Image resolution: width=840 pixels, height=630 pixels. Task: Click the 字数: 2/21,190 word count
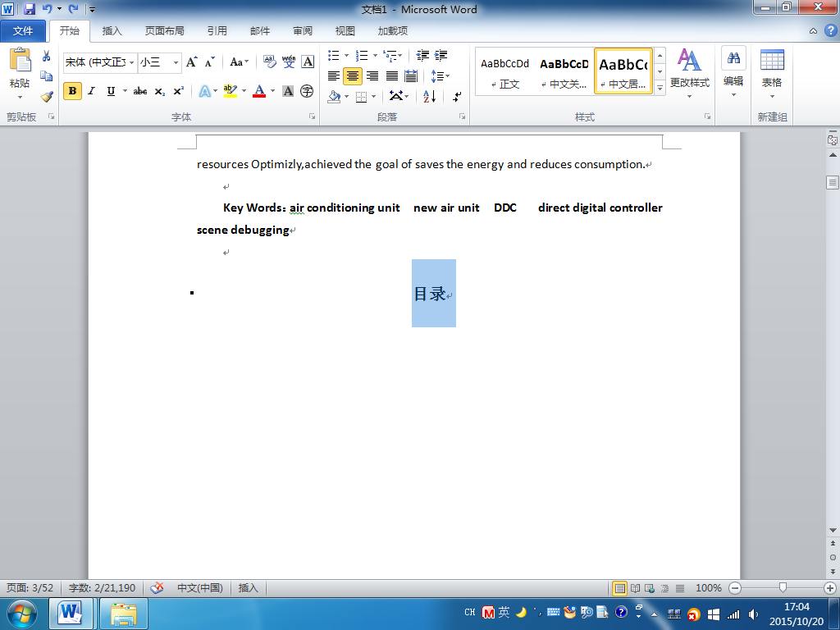[x=103, y=587]
